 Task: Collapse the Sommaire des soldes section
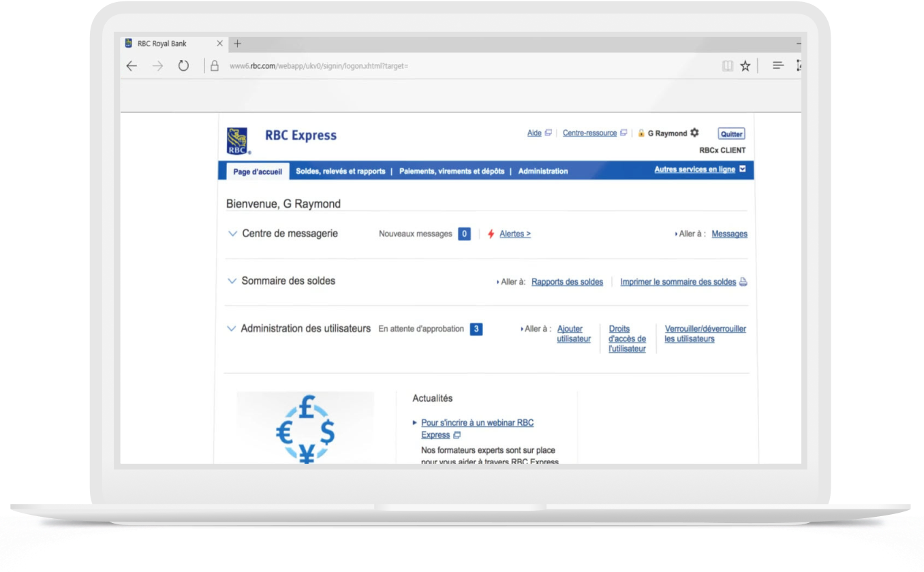pyautogui.click(x=232, y=281)
